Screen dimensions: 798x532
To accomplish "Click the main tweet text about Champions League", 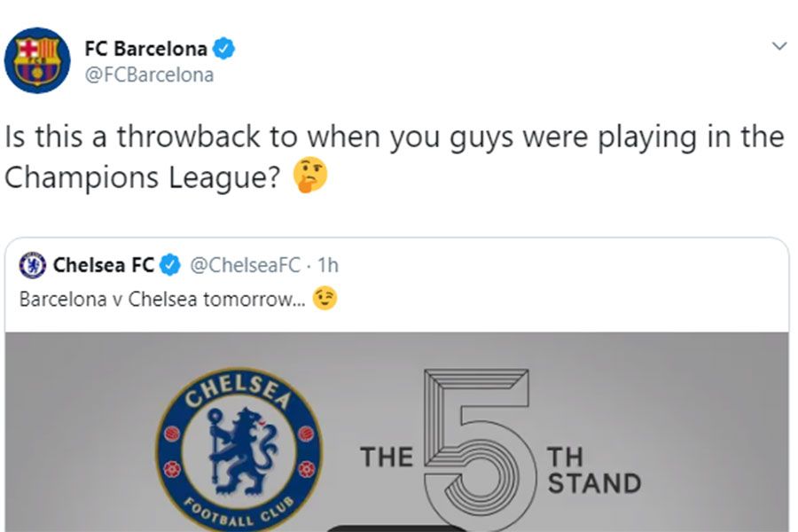I will (395, 157).
